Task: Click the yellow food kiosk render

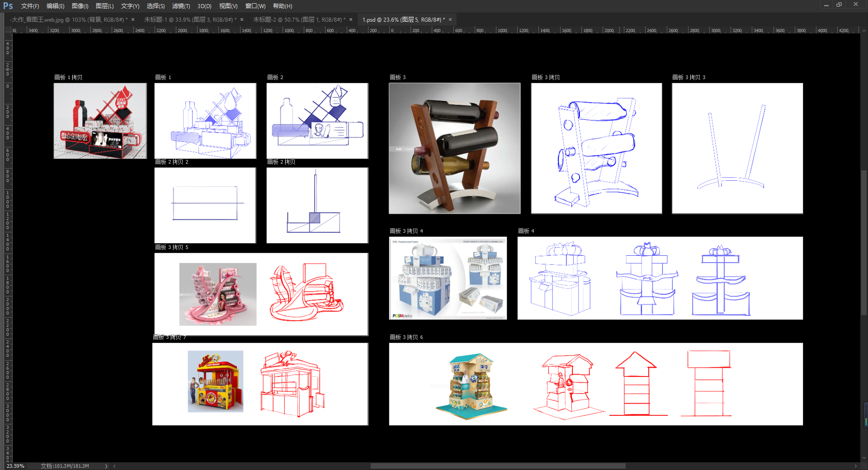Action: click(216, 381)
